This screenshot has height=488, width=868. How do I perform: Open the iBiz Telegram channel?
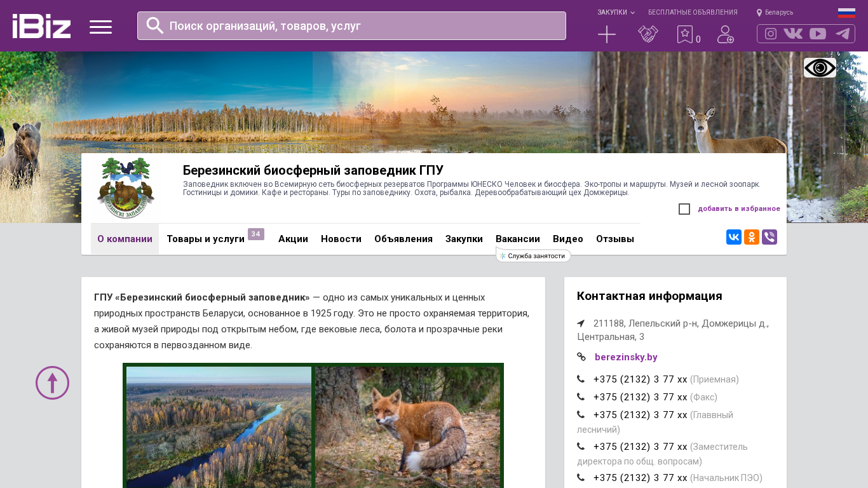(843, 34)
